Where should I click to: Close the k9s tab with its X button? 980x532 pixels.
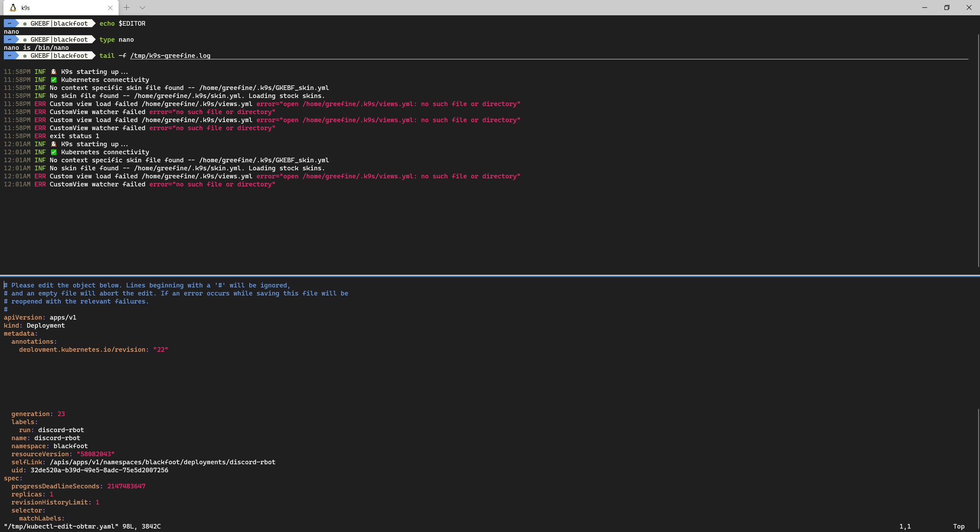click(x=110, y=8)
